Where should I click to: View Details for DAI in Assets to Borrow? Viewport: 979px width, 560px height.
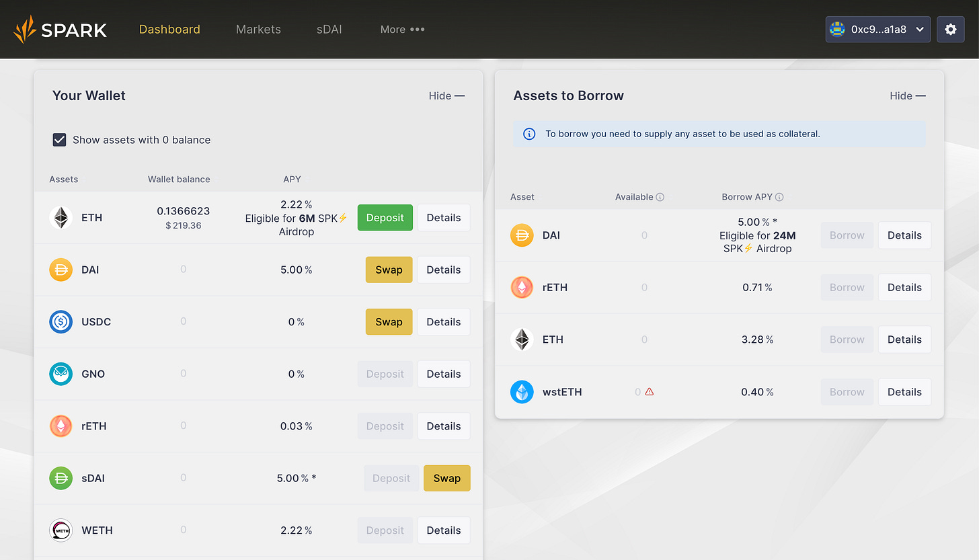point(905,235)
